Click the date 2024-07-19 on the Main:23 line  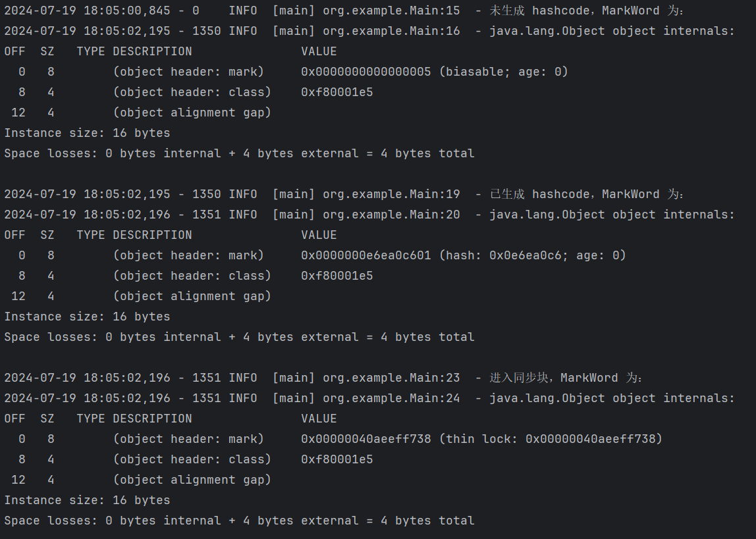pyautogui.click(x=40, y=378)
